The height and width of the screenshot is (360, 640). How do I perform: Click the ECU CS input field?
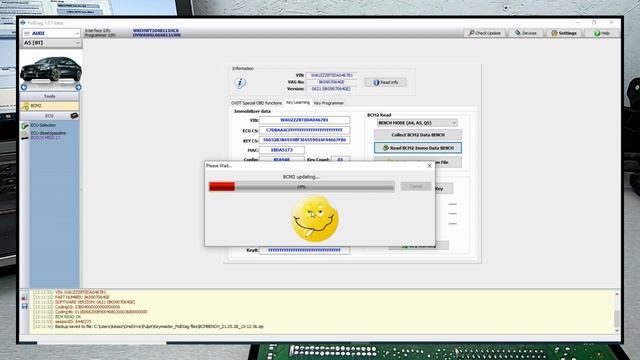point(304,130)
